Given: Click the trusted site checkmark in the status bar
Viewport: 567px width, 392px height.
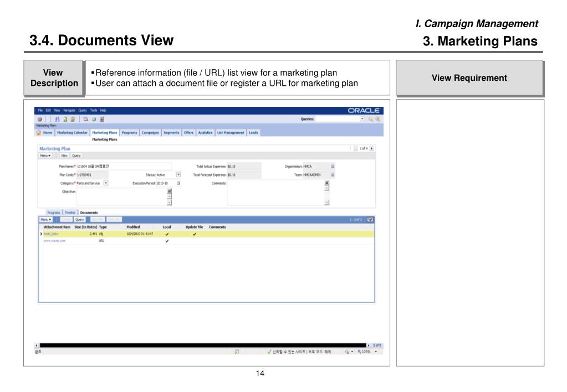Looking at the screenshot, I should (269, 352).
